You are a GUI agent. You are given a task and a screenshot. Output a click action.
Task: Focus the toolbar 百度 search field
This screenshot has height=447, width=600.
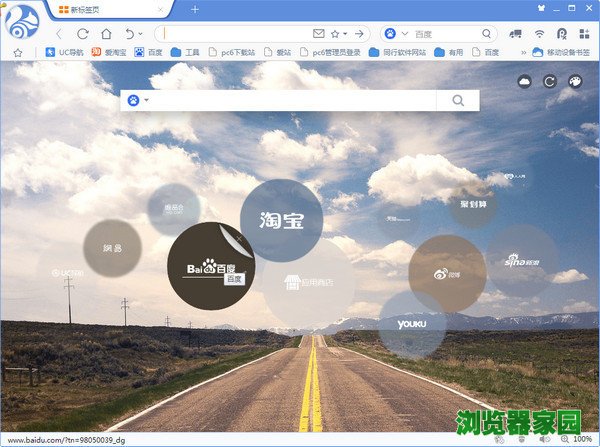446,34
